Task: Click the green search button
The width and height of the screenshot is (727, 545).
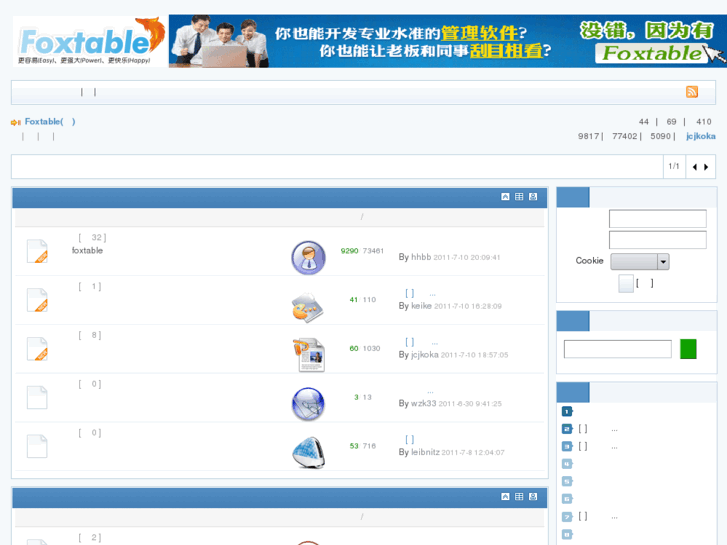Action: 688,349
